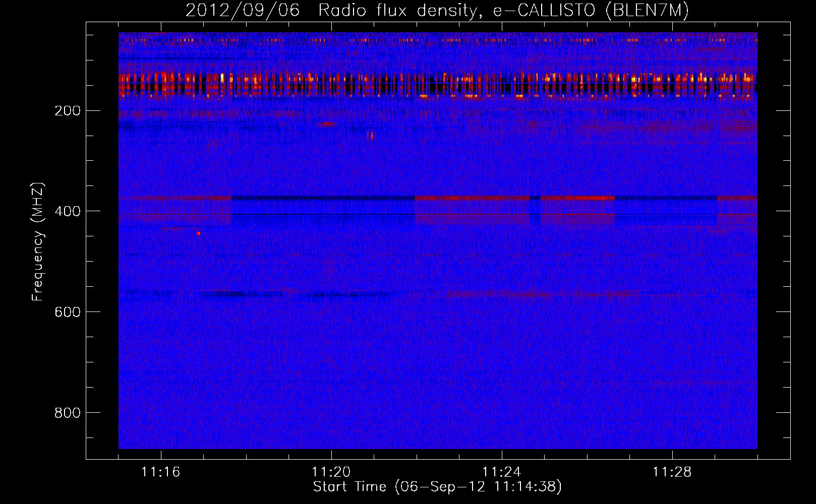Click the '200' frequency tick label
The height and width of the screenshot is (504, 816).
point(67,110)
